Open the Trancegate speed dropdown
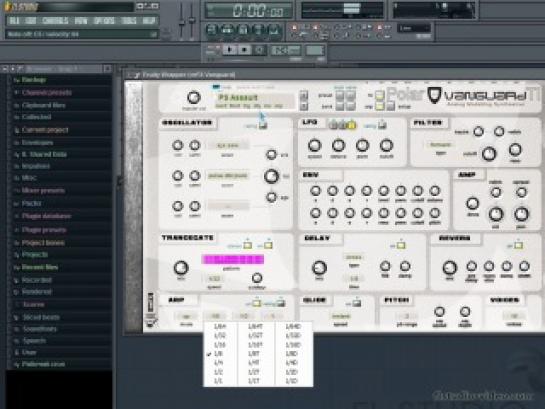 214,279
